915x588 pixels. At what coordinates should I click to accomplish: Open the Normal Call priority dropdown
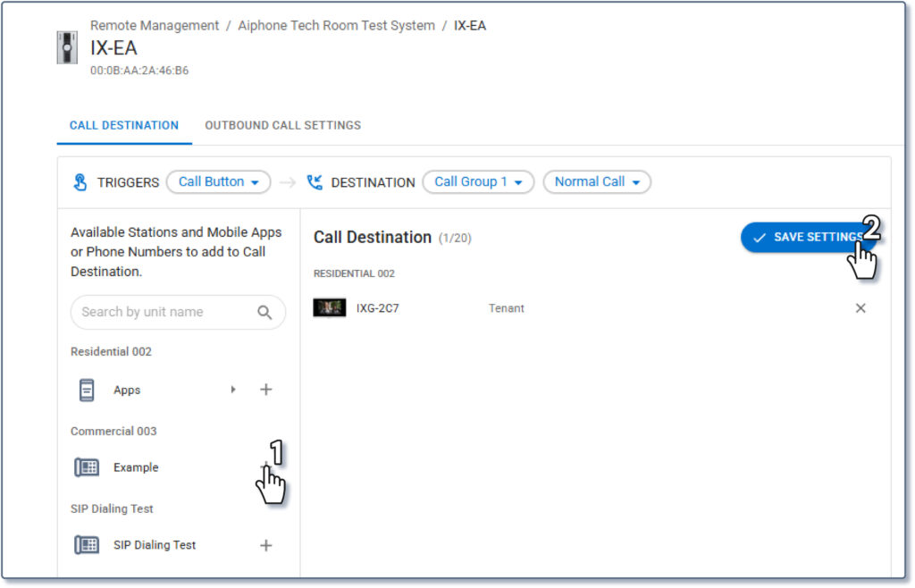tap(597, 182)
